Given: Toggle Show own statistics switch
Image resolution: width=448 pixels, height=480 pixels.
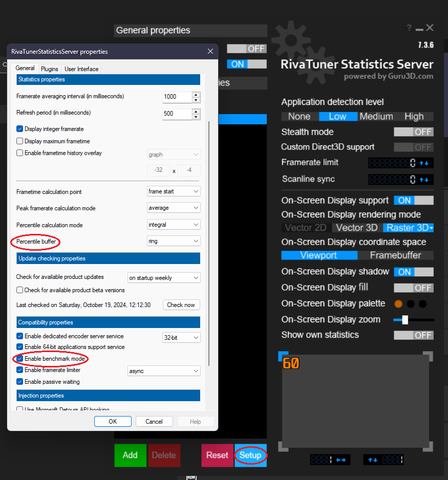Looking at the screenshot, I should pos(414,335).
